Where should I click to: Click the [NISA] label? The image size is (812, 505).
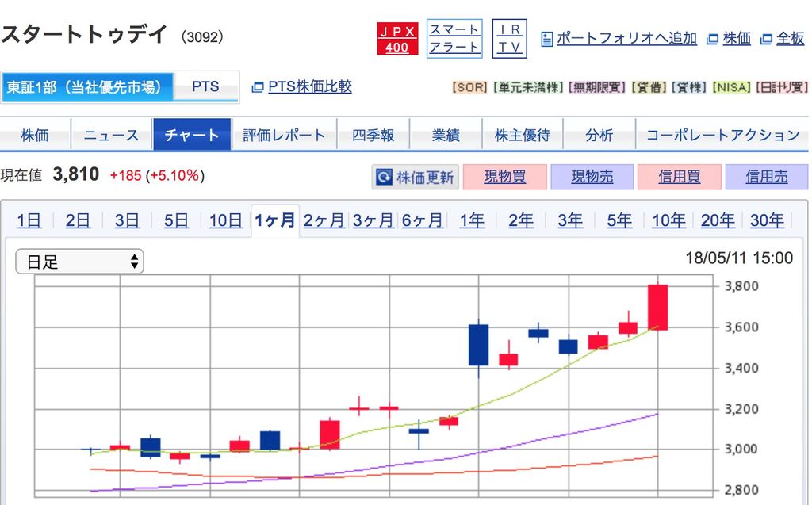pyautogui.click(x=732, y=87)
